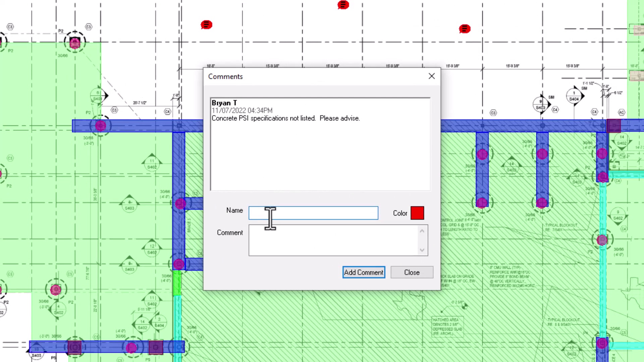Viewport: 644px width, 362px height.
Task: Select the purple square takeoff near AC tag
Action: tap(613, 126)
